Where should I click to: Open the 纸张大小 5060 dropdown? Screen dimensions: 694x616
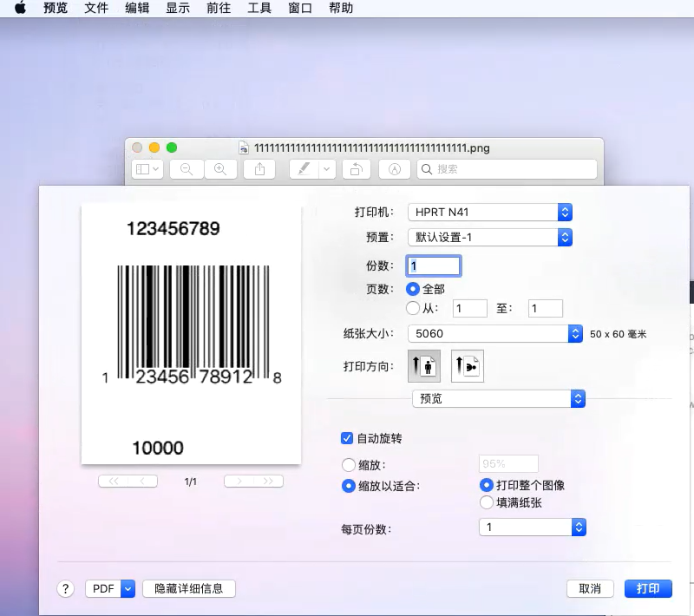(494, 334)
